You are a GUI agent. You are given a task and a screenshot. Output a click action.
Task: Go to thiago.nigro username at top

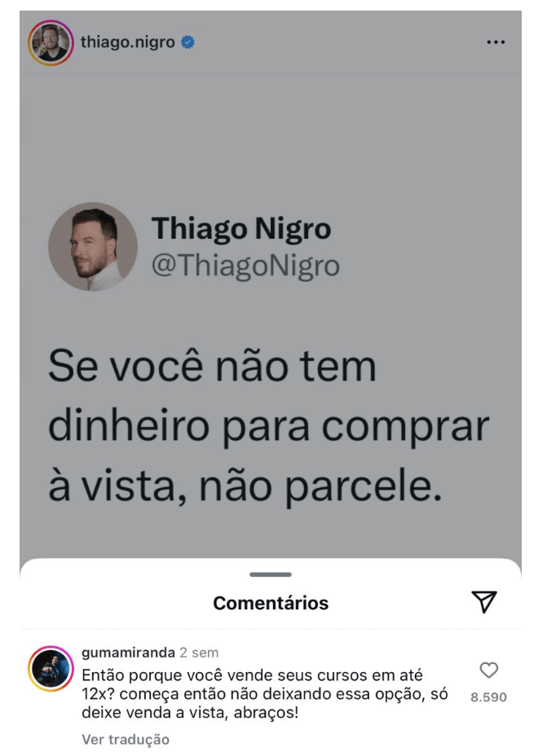pos(127,42)
